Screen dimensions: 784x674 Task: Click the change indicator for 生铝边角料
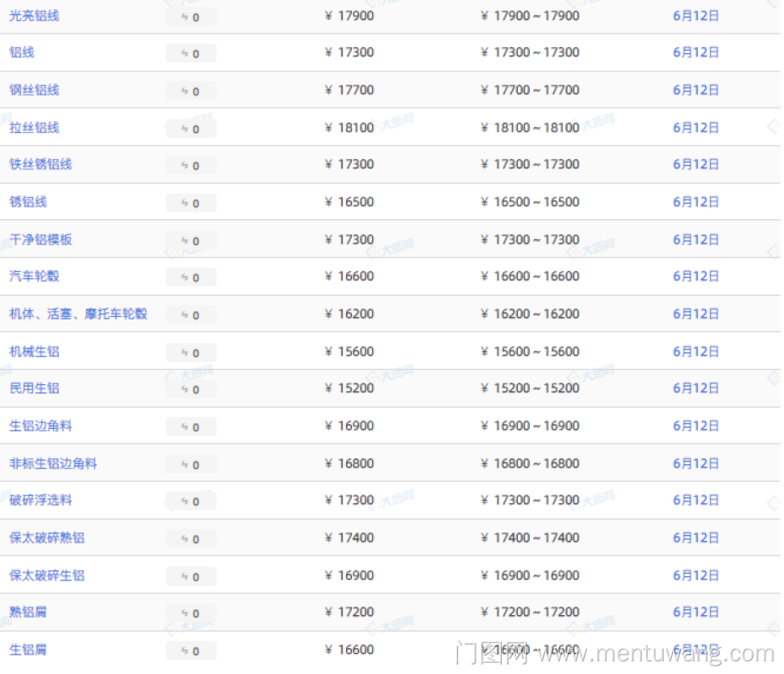click(x=191, y=427)
